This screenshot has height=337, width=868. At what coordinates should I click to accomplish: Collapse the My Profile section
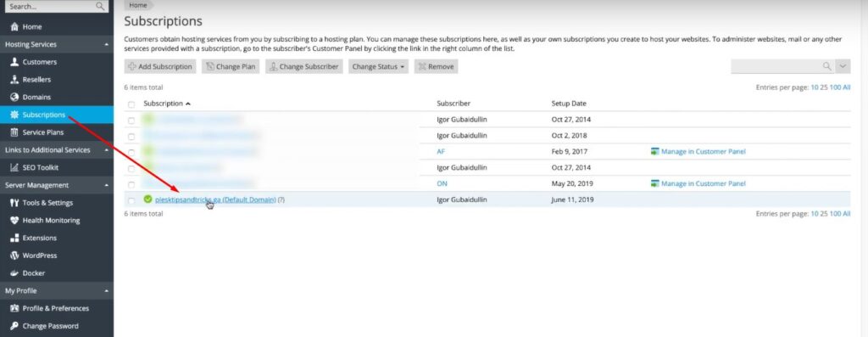tap(106, 291)
